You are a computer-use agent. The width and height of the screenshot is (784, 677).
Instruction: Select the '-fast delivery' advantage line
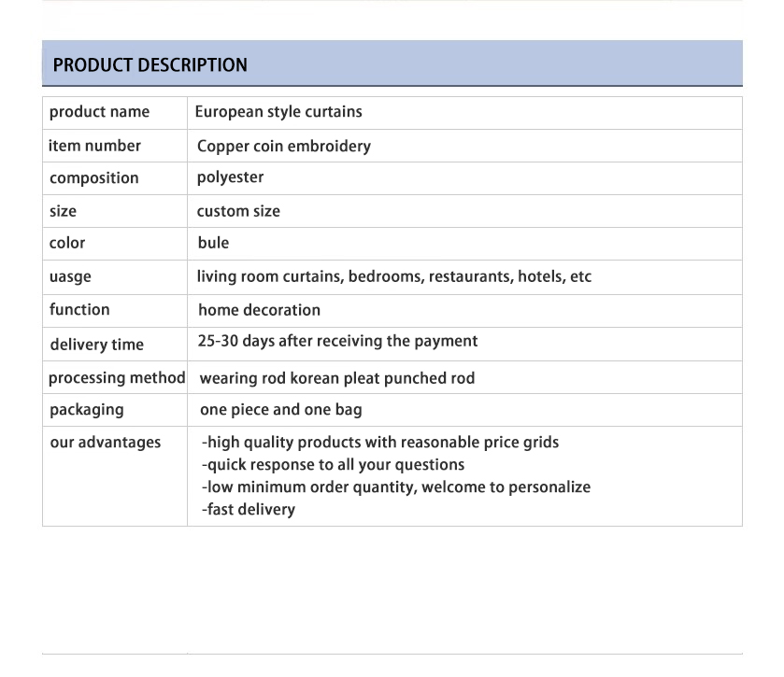249,510
